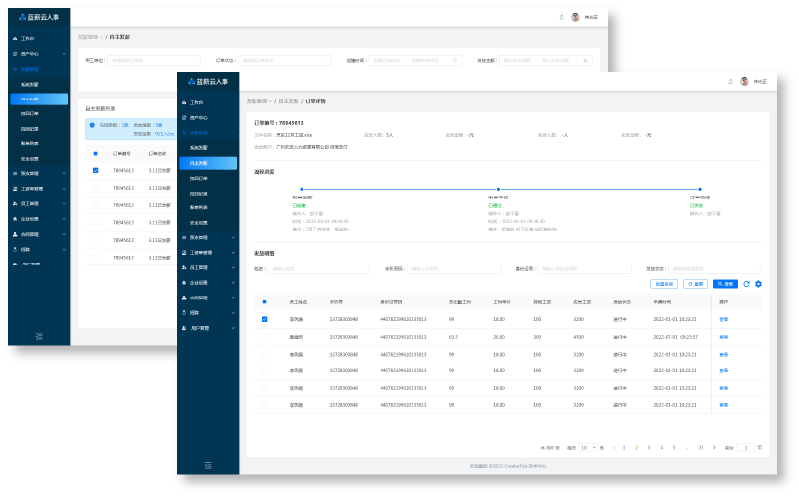
Task: Check the row checkbox for phone 13728000848 with 63.5
Action: 264,337
